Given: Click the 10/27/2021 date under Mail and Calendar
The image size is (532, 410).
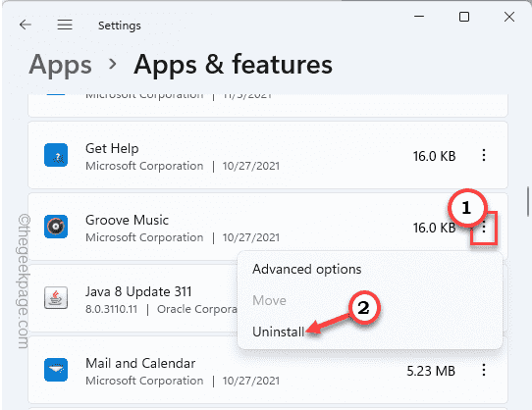Looking at the screenshot, I should [251, 381].
